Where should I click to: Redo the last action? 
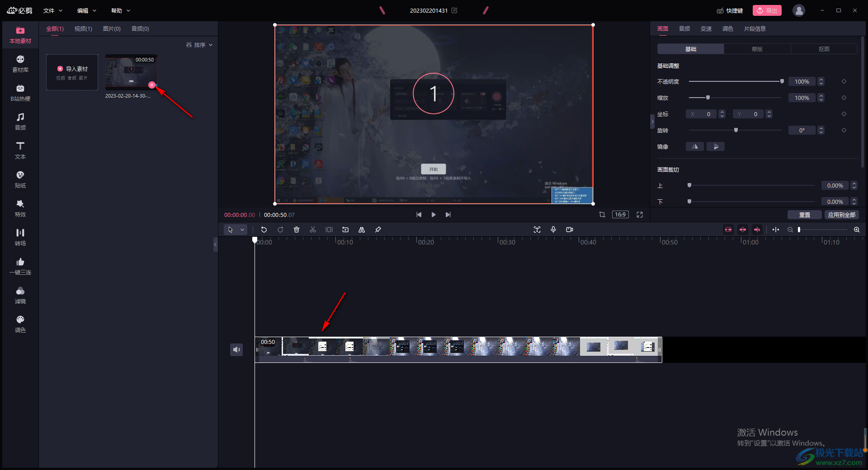(x=280, y=230)
